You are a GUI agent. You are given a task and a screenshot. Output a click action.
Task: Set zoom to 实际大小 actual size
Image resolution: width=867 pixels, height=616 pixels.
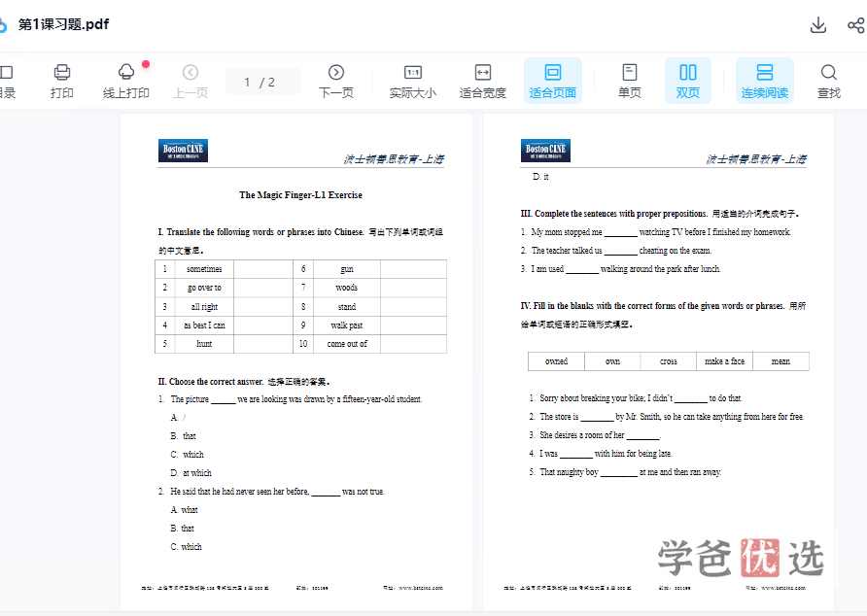(x=412, y=82)
